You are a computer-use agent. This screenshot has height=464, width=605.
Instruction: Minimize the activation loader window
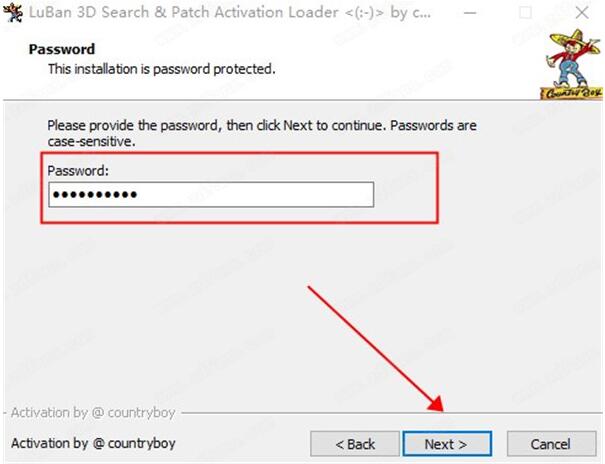pyautogui.click(x=470, y=13)
